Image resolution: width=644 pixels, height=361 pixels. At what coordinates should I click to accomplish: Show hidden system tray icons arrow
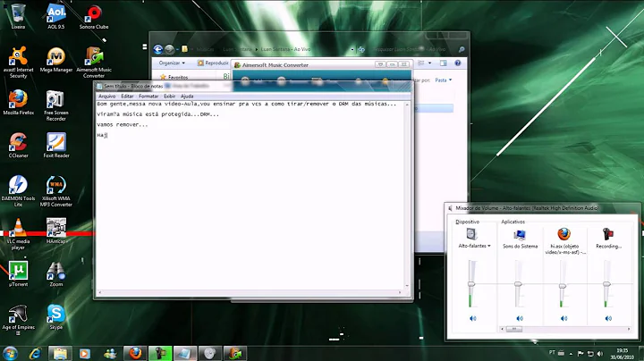(571, 354)
